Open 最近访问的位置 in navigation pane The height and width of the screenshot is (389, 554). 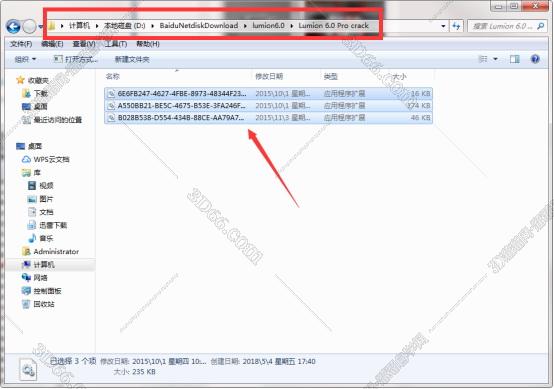tap(58, 120)
